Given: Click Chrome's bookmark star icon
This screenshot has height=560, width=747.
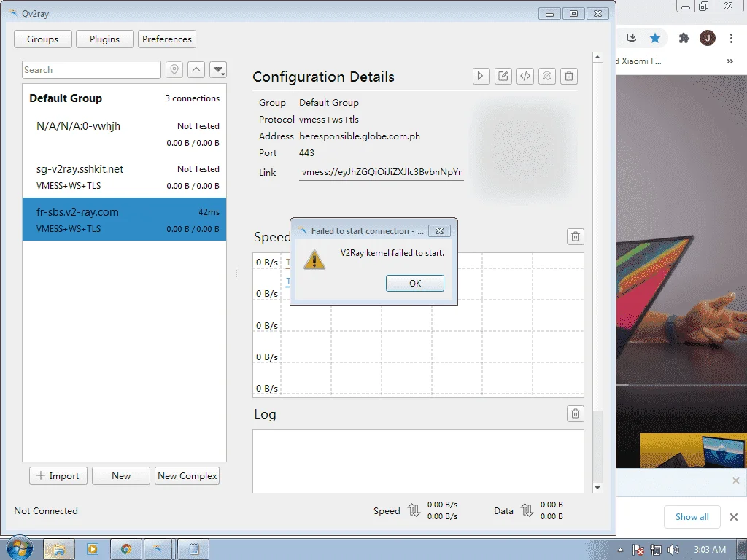Looking at the screenshot, I should tap(655, 38).
